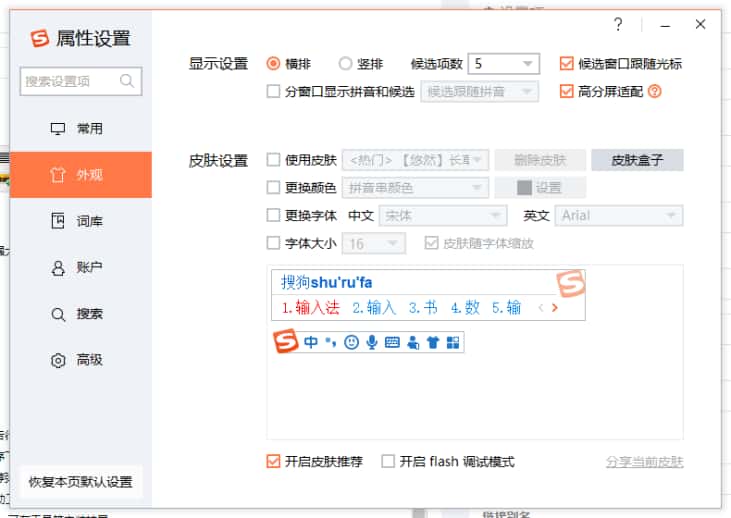Enable the 更换颜色 checkbox

[273, 187]
